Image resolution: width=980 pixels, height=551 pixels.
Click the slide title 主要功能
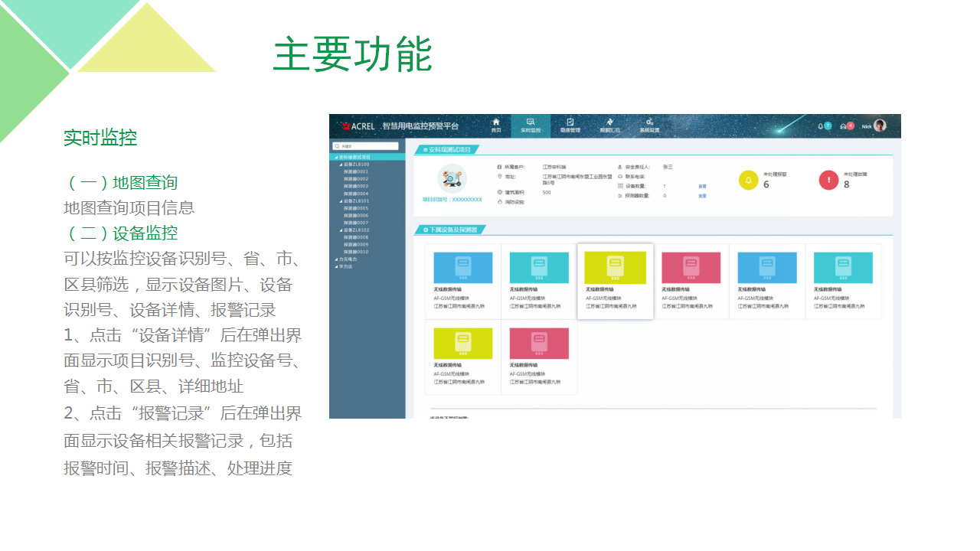(353, 54)
